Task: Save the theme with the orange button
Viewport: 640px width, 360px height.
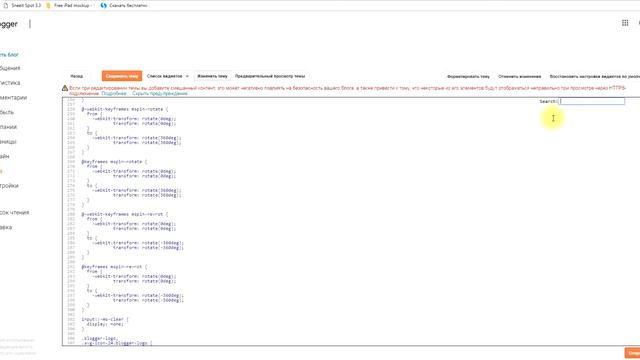Action: pyautogui.click(x=122, y=76)
